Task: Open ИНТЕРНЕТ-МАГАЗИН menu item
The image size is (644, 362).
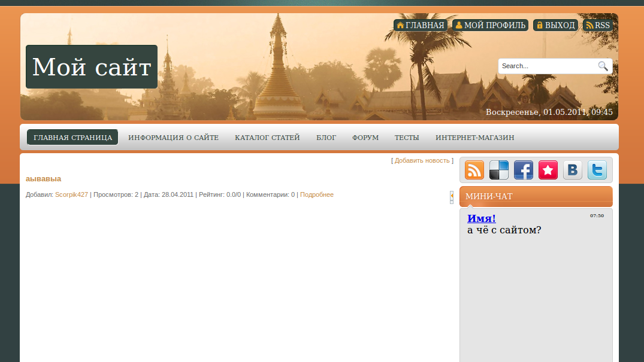Action: pos(474,138)
